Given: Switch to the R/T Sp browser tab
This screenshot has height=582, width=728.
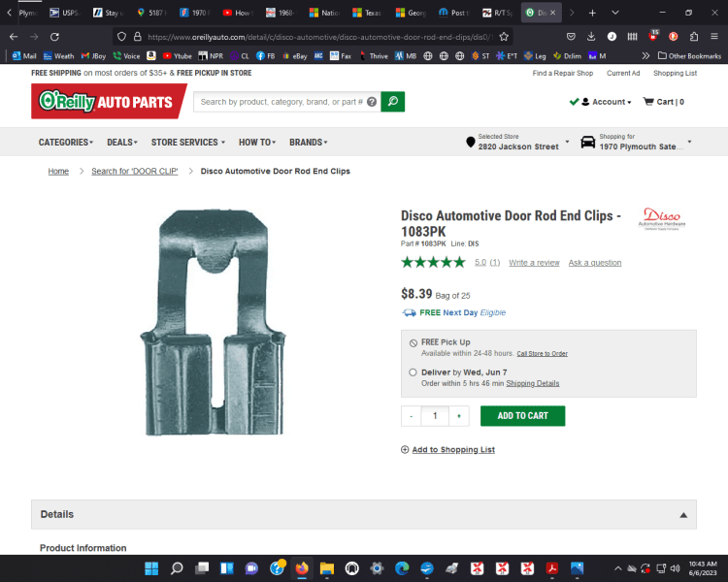Looking at the screenshot, I should (x=497, y=13).
